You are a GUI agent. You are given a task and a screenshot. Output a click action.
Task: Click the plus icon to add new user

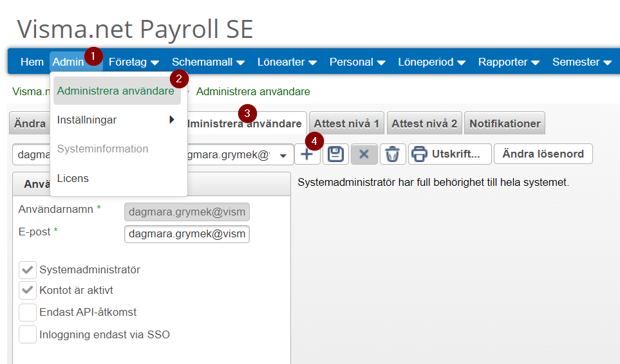(x=307, y=154)
